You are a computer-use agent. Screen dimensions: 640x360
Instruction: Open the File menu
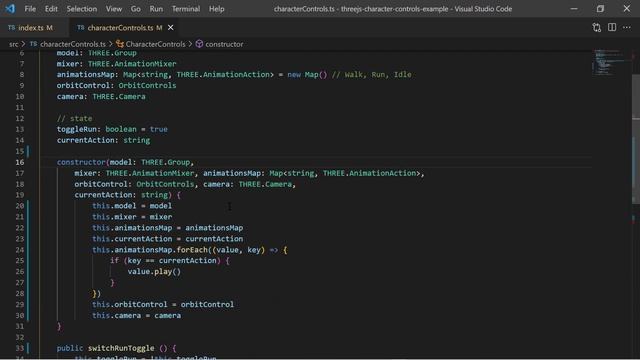click(x=30, y=9)
